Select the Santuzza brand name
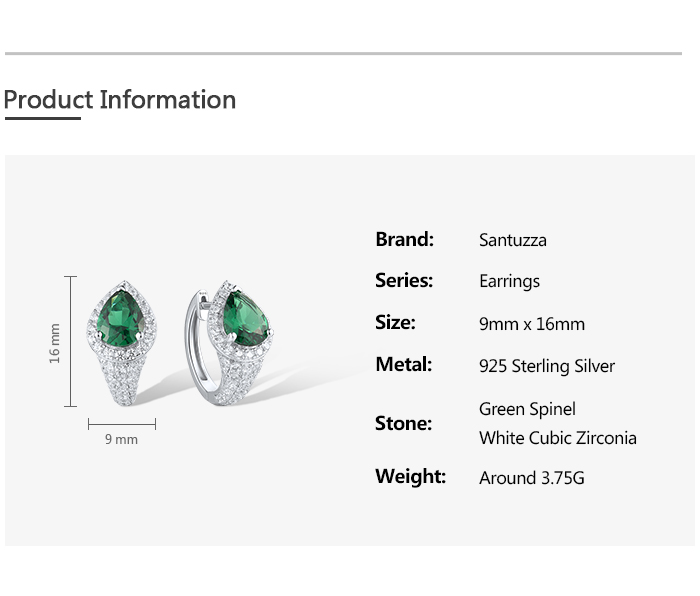 [x=512, y=240]
